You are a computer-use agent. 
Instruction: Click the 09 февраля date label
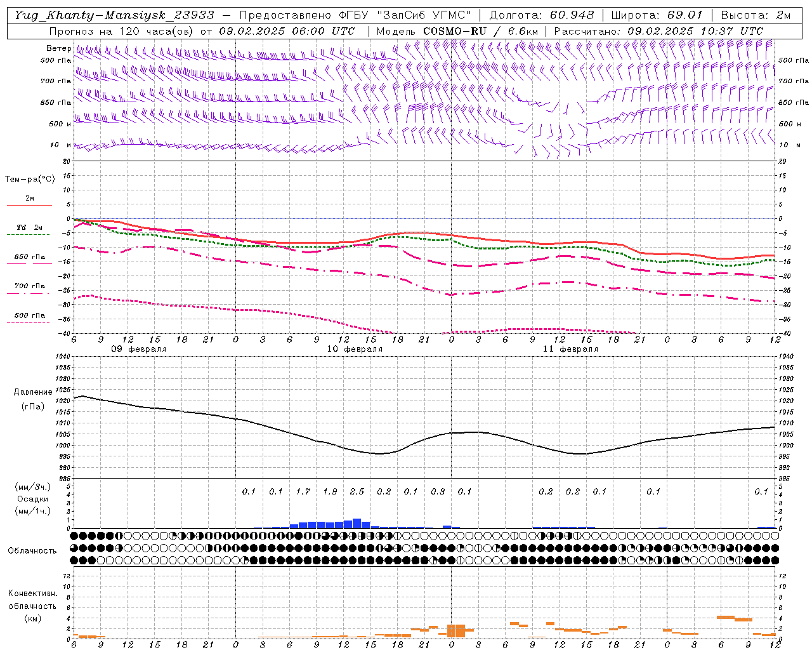139,349
